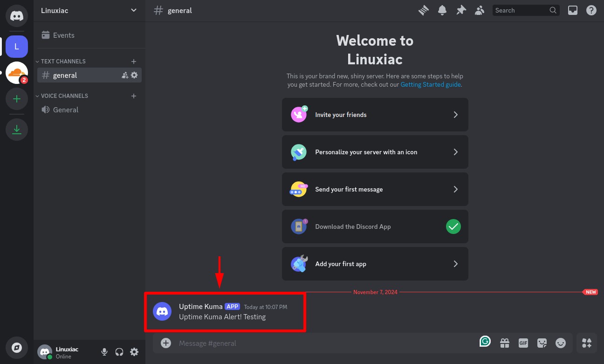This screenshot has width=604, height=364.
Task: Select the general text channel
Action: point(89,75)
